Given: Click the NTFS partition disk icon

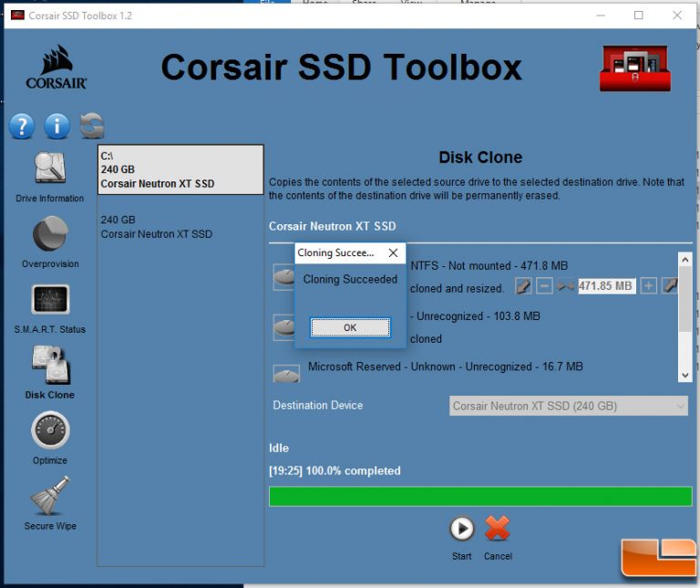Looking at the screenshot, I should [x=284, y=277].
